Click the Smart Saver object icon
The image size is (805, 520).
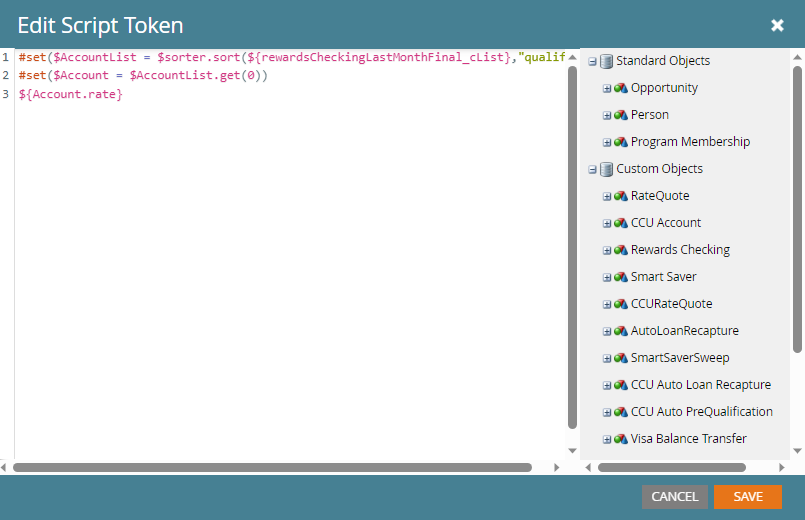[x=621, y=277]
